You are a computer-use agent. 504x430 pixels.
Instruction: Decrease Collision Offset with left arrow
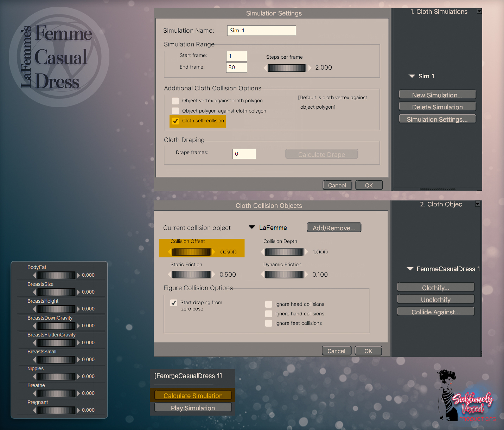coord(170,252)
